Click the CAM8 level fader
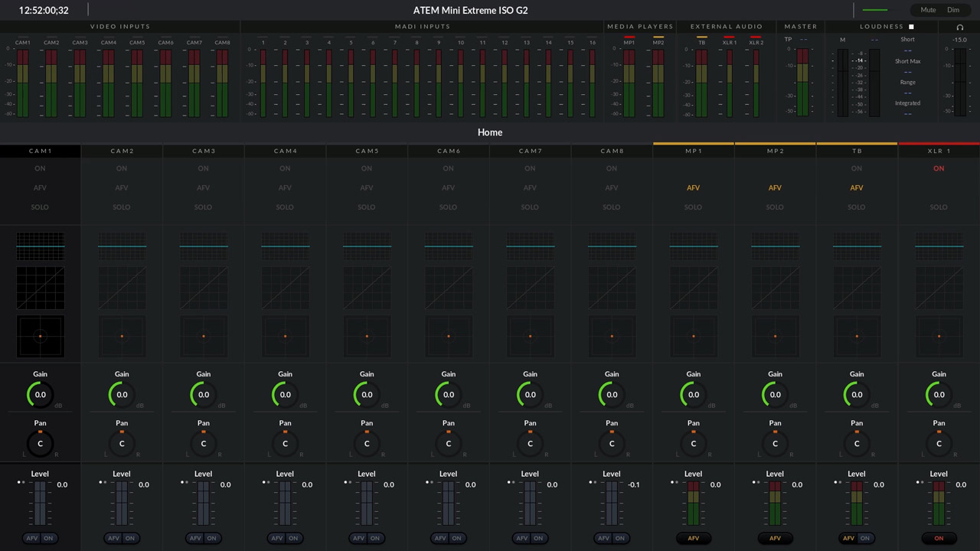The image size is (980, 551). (612, 504)
